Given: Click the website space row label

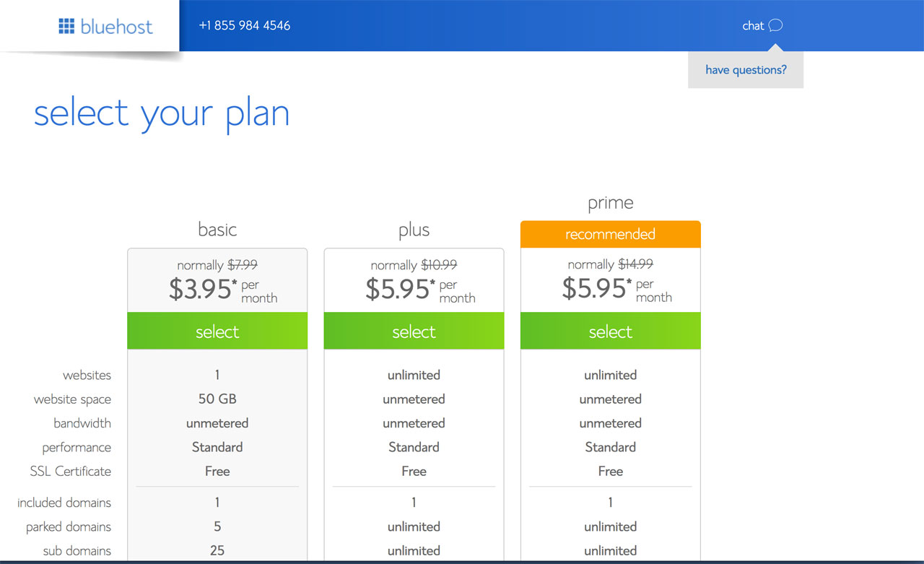Looking at the screenshot, I should pyautogui.click(x=72, y=399).
